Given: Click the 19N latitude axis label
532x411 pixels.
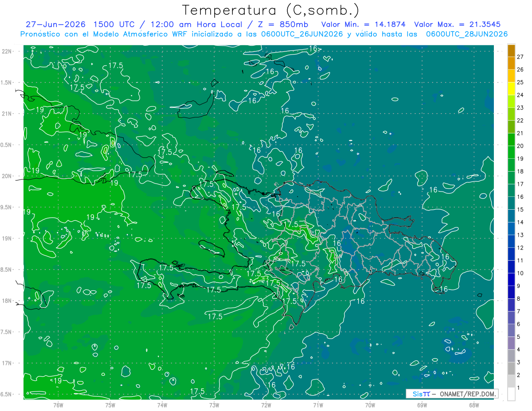Looking at the screenshot, I should (x=8, y=239).
